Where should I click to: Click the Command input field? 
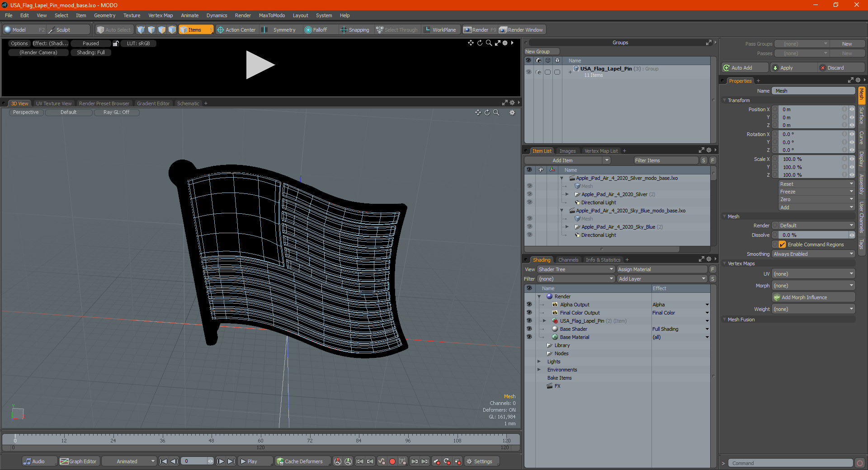coord(790,463)
